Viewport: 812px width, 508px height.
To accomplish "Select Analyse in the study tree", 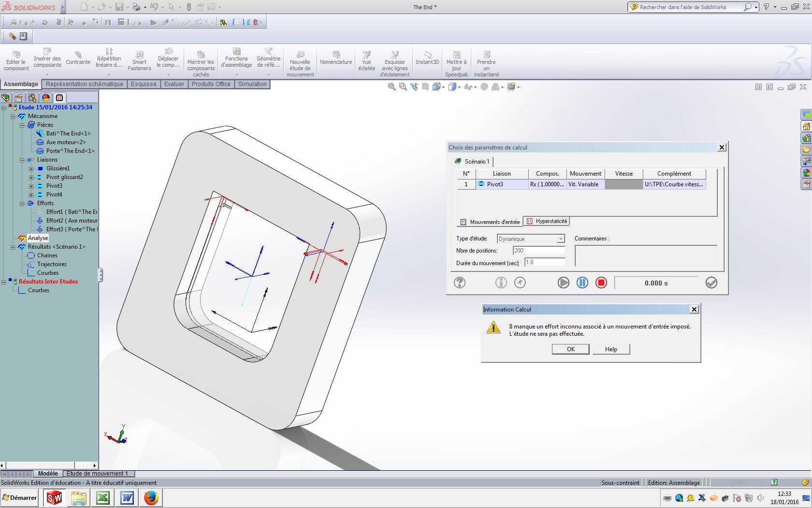I will pos(38,238).
